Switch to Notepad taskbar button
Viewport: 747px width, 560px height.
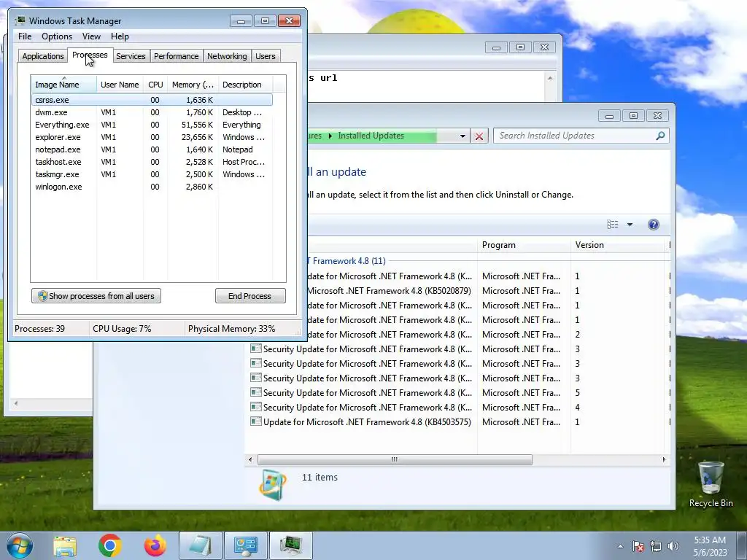click(201, 545)
